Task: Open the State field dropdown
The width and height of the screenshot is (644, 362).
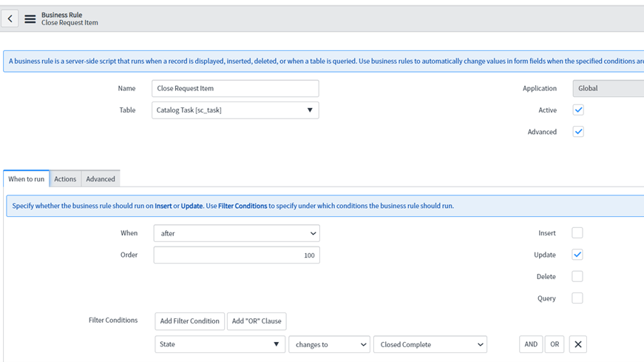Action: (x=220, y=344)
